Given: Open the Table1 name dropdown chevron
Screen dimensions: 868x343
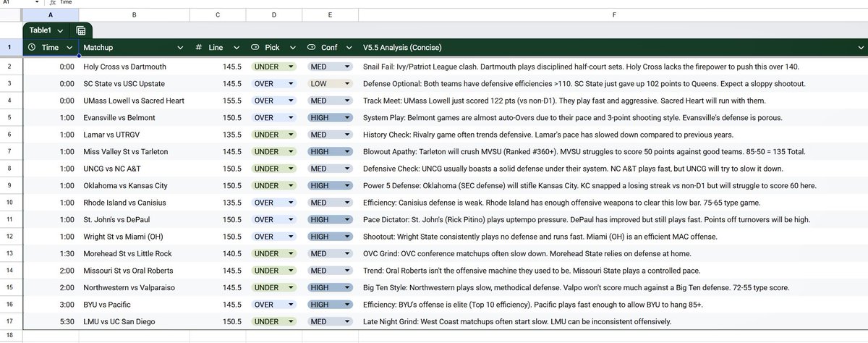Looking at the screenshot, I should (60, 30).
